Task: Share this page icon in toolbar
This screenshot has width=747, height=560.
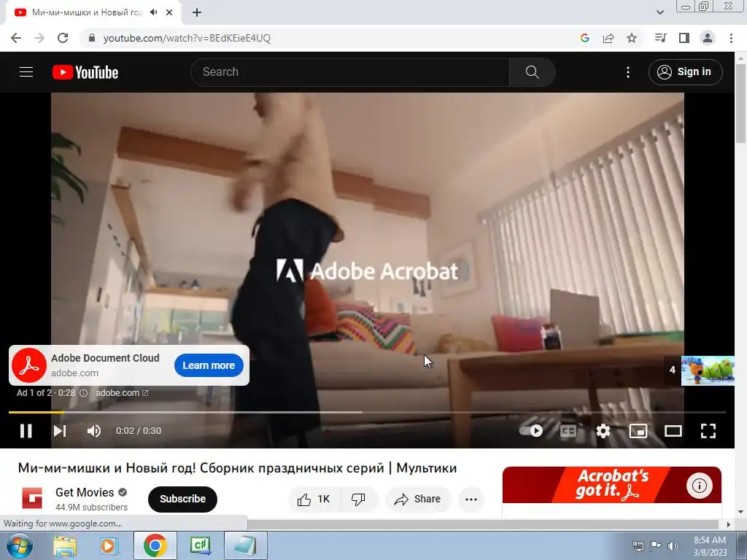Action: [608, 38]
